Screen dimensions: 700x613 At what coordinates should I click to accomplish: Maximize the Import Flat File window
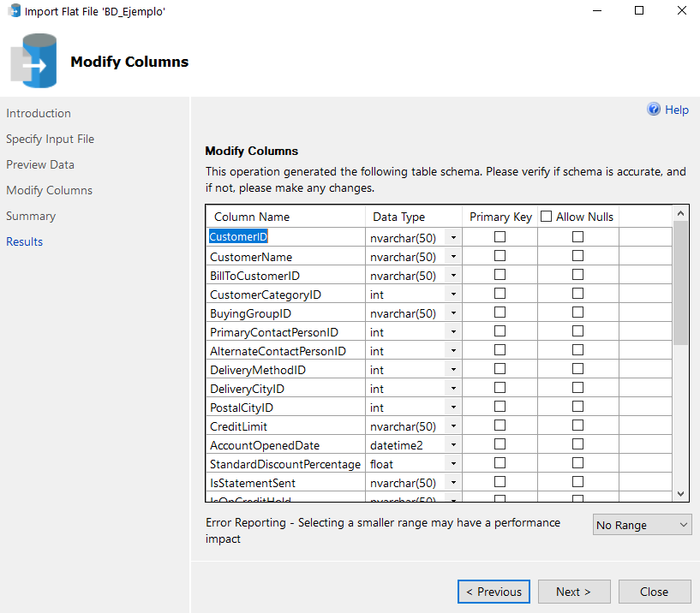click(x=639, y=11)
